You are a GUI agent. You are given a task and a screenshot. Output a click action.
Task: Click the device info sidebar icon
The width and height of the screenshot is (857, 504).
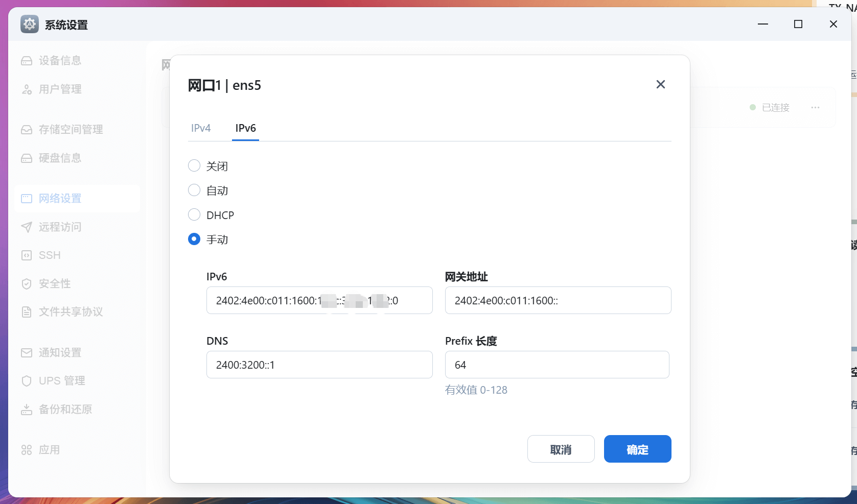(x=27, y=61)
